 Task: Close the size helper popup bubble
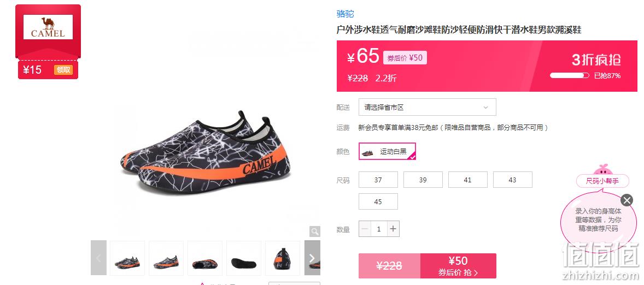pyautogui.click(x=627, y=200)
